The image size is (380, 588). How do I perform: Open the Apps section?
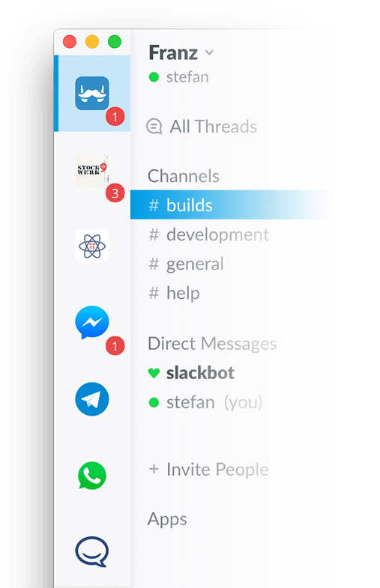click(x=167, y=520)
